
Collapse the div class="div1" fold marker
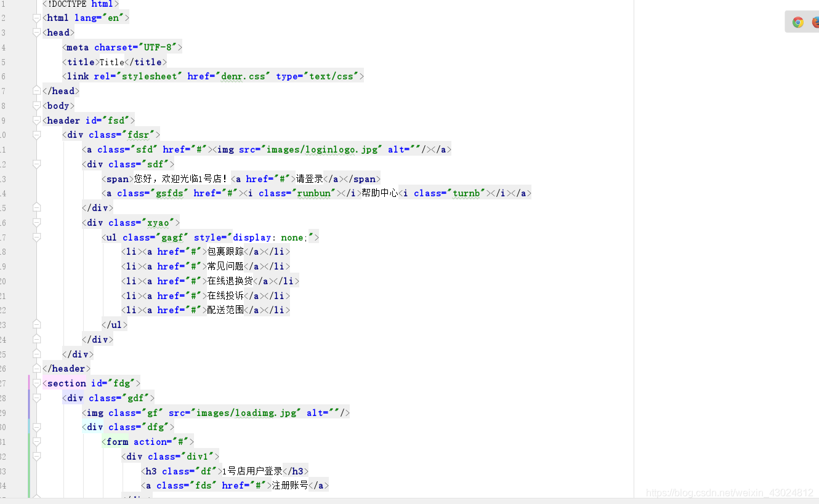tap(37, 457)
